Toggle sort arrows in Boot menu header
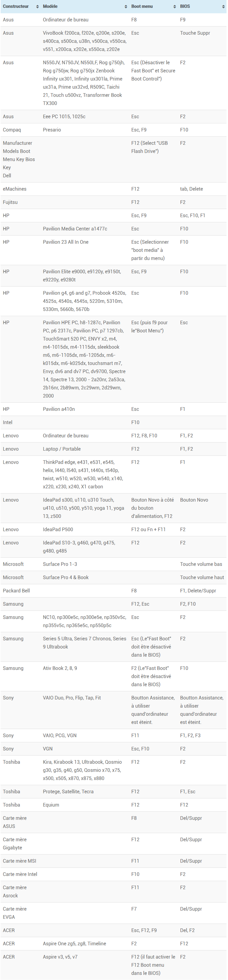The height and width of the screenshot is (980, 228). 174,6
